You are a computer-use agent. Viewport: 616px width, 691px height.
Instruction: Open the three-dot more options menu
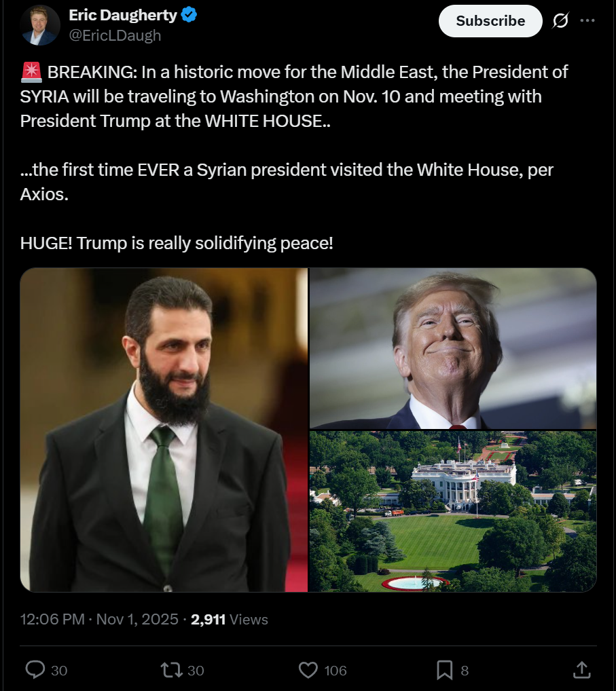point(587,20)
